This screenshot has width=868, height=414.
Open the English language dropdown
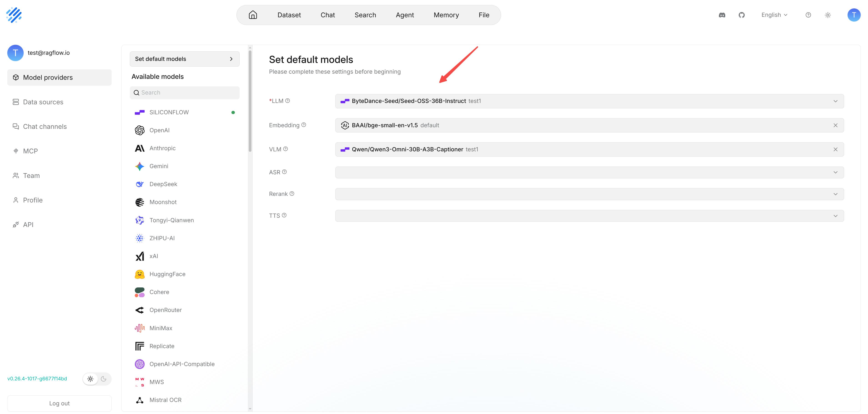point(774,15)
